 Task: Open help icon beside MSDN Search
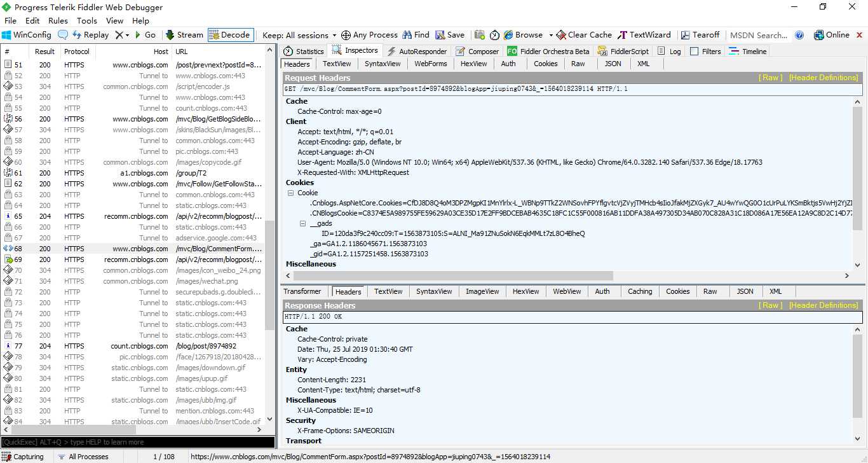799,35
